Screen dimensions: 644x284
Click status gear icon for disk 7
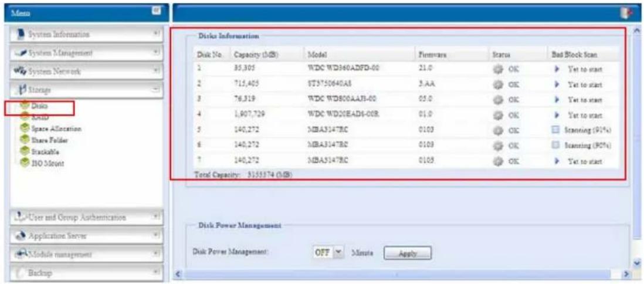click(x=497, y=161)
